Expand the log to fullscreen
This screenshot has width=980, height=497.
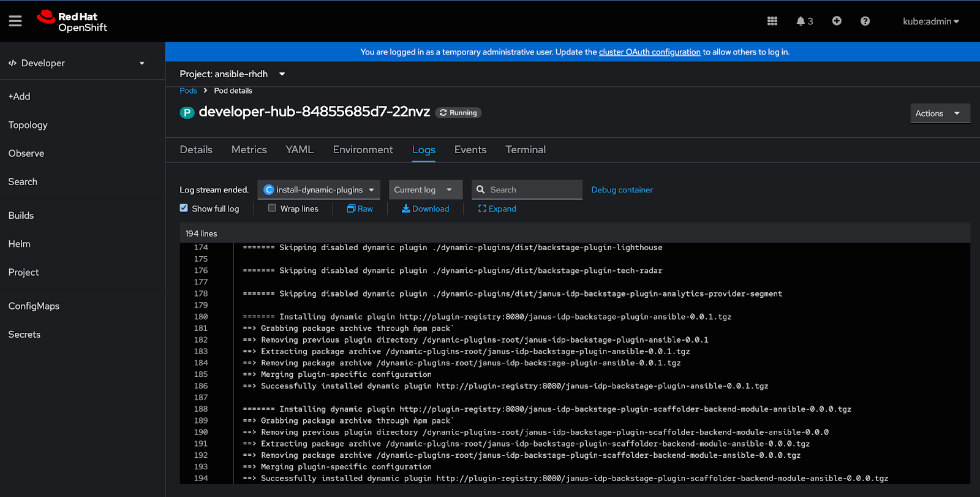coord(497,209)
